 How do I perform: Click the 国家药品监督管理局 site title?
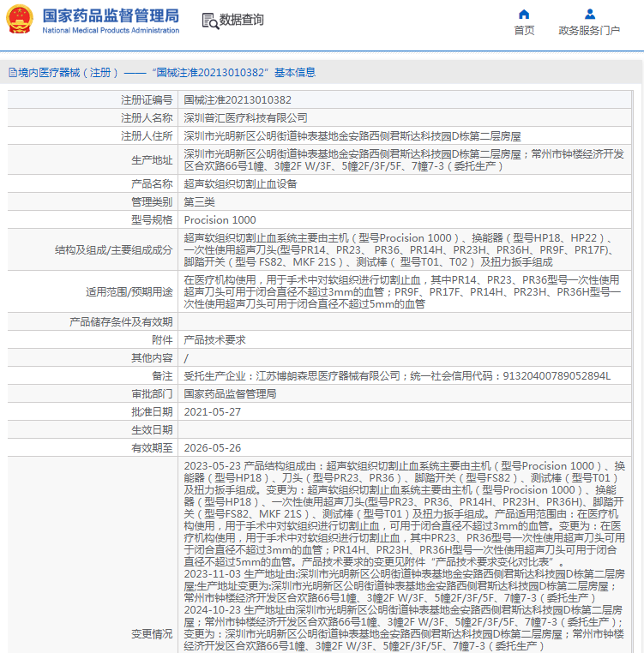pos(111,15)
